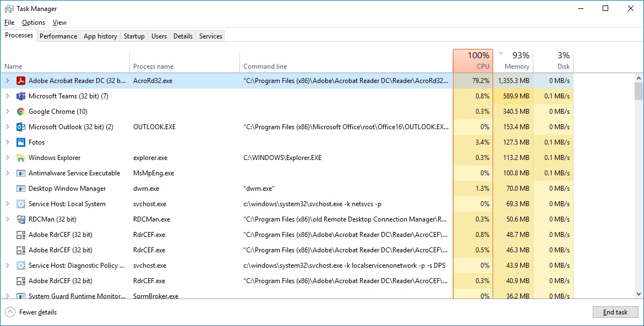The width and height of the screenshot is (644, 326).
Task: Switch to the Startup tab
Action: pos(134,36)
